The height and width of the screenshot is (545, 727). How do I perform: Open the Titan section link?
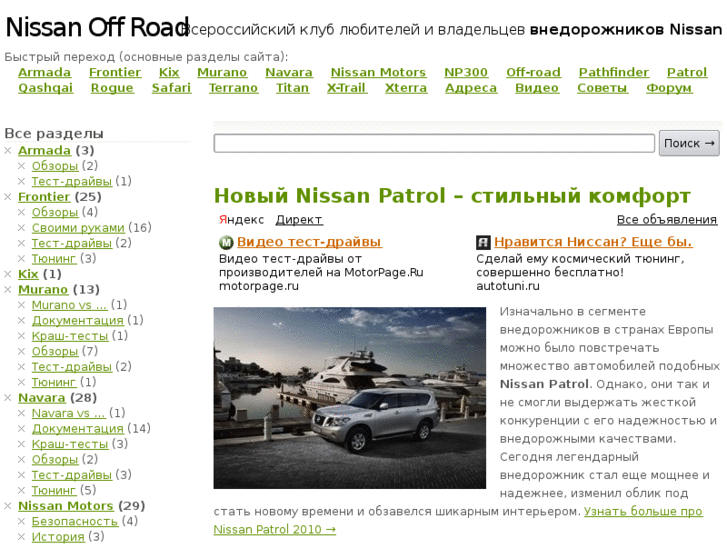point(293,88)
